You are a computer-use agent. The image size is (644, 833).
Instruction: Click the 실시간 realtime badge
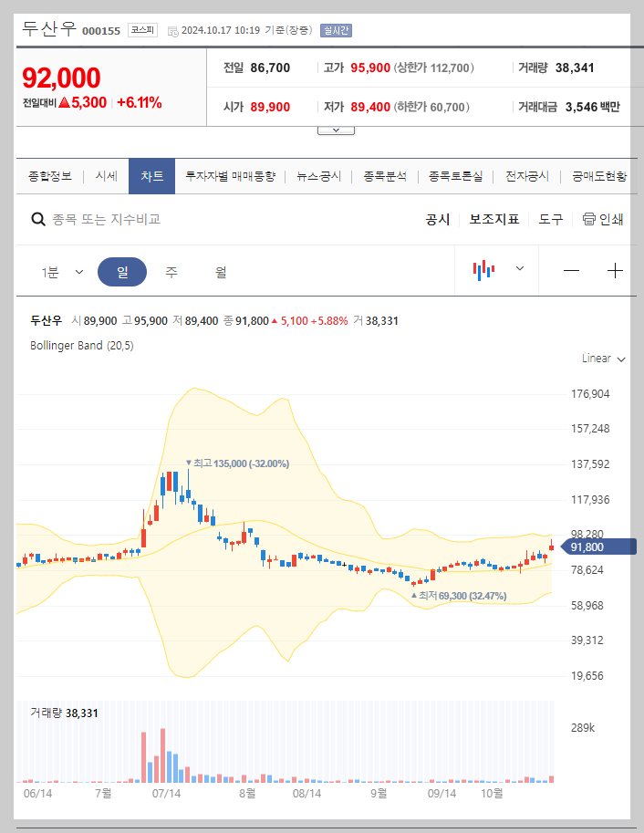(x=336, y=30)
